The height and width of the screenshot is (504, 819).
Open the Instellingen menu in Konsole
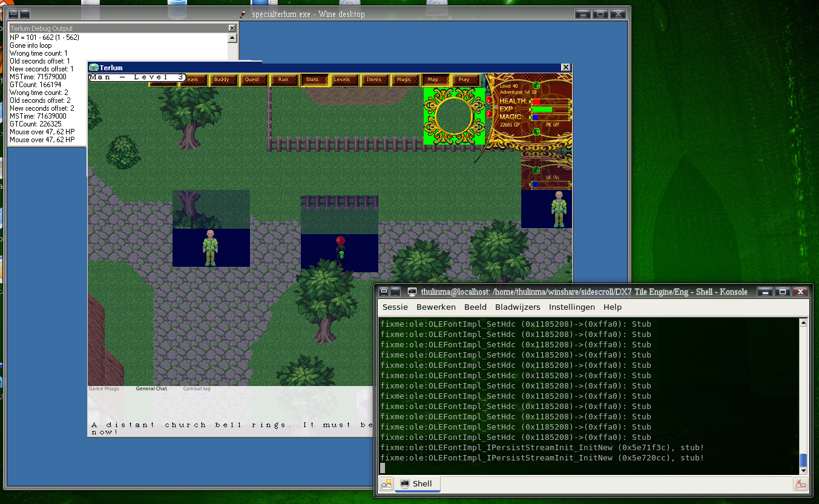coord(572,307)
